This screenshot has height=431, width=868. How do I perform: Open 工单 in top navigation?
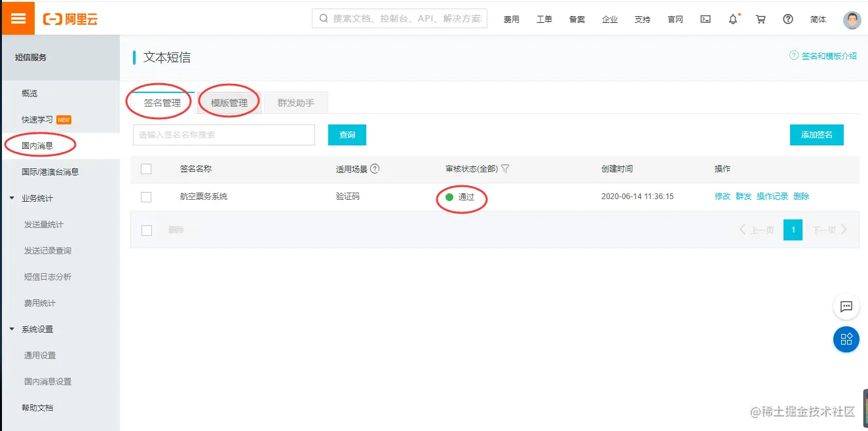544,20
